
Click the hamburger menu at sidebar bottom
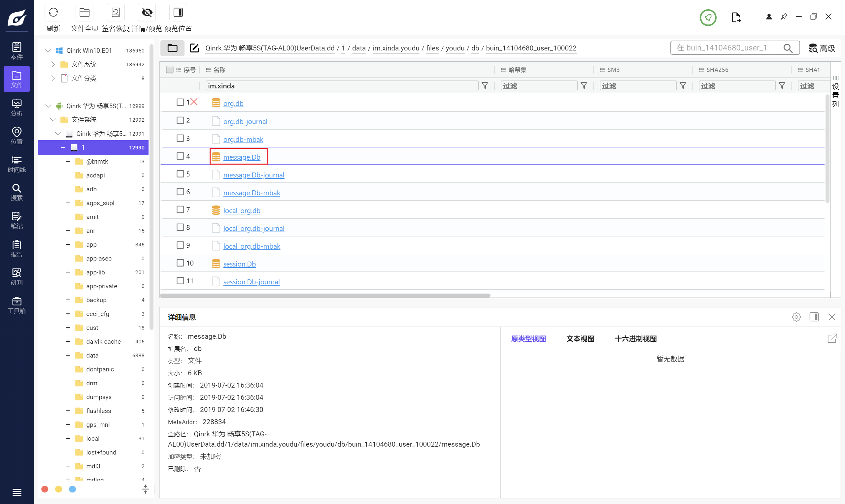[17, 492]
